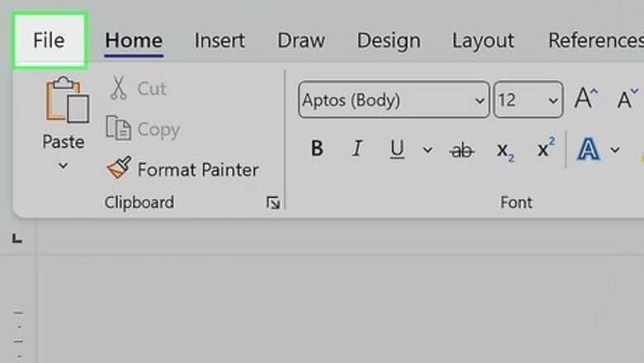Open the Aptos (Body) font name dropdown
This screenshot has width=644, height=363.
point(481,101)
